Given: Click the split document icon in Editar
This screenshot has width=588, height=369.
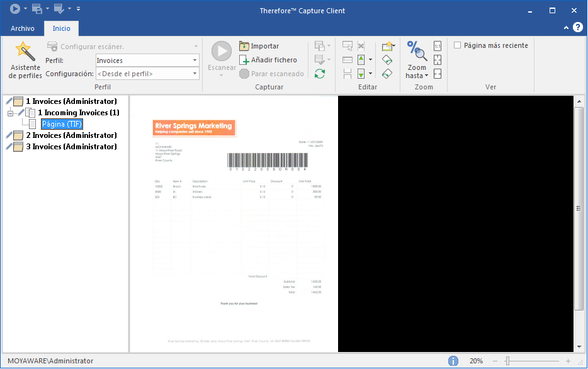Looking at the screenshot, I should coord(348,74).
